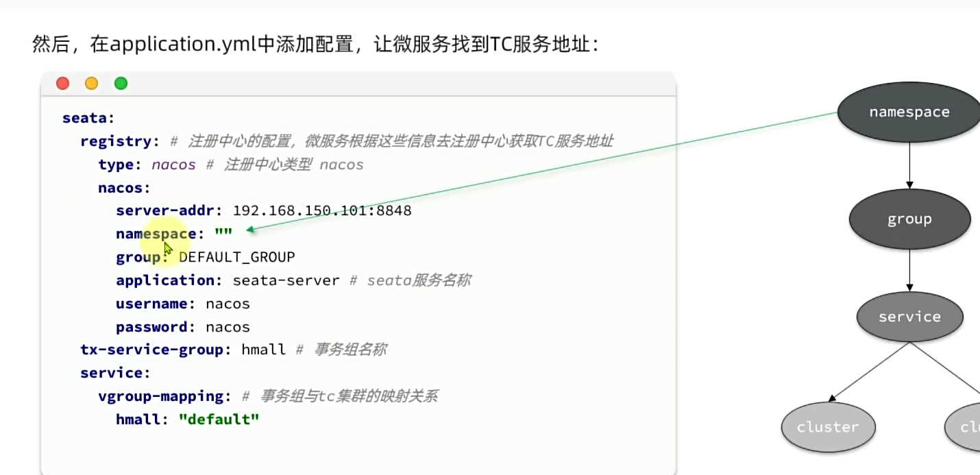Click the 'tx-service-group:' key
Image resolution: width=980 pixels, height=475 pixels.
pyautogui.click(x=156, y=350)
